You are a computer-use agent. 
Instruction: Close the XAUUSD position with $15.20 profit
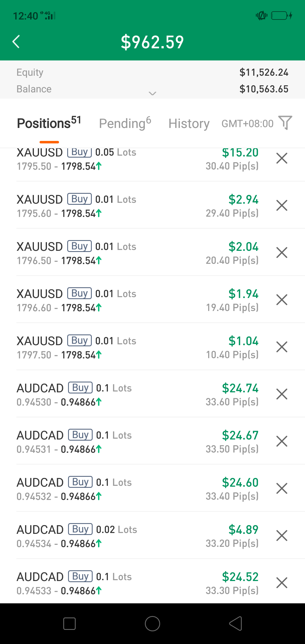click(282, 158)
